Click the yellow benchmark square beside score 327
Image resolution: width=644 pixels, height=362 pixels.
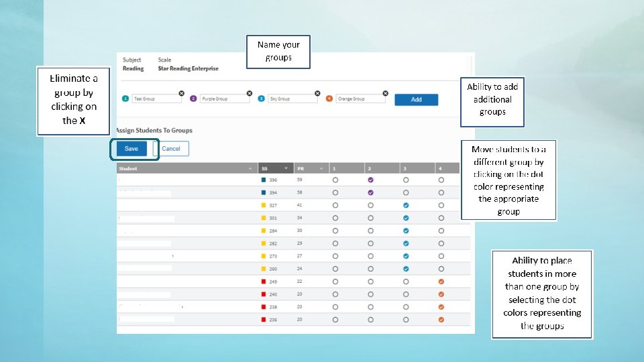264,205
